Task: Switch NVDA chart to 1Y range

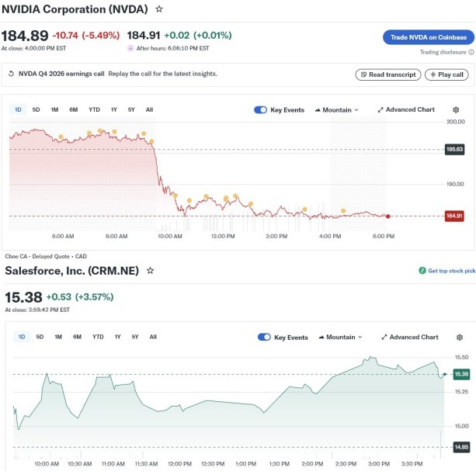Action: 114,110
